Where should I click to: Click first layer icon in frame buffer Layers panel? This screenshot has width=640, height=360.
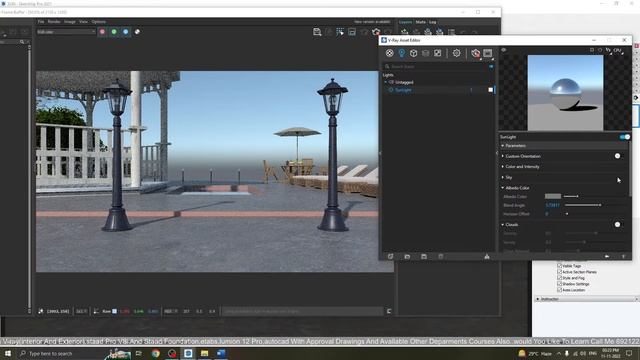click(x=404, y=32)
